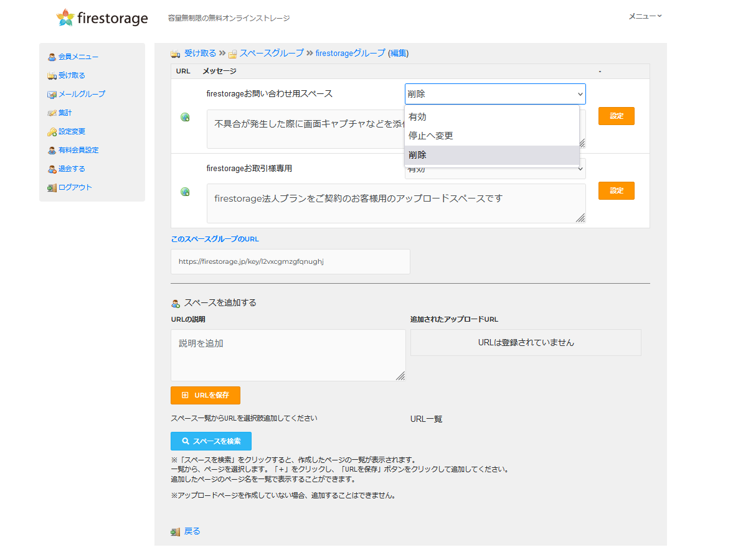Click globe icon for お取引様専用 row
This screenshot has height=560, width=733.
[185, 192]
